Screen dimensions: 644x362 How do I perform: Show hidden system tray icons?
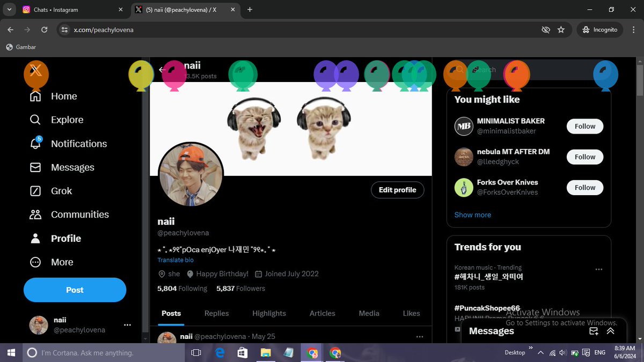point(540,353)
